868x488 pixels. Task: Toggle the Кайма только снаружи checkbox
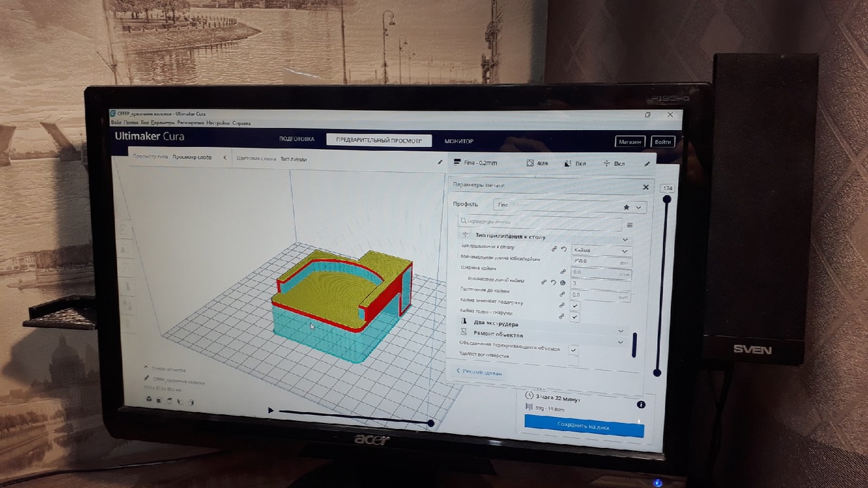[575, 317]
